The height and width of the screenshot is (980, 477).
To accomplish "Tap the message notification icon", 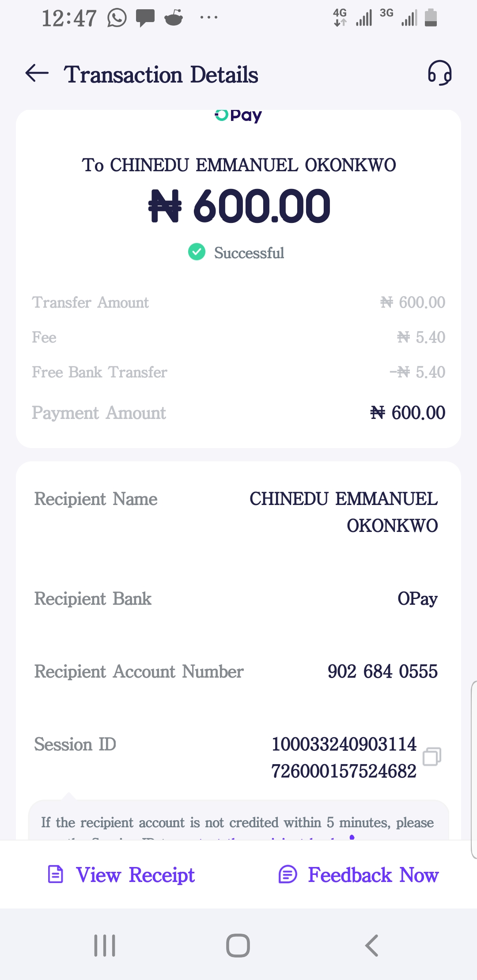I will tap(145, 19).
